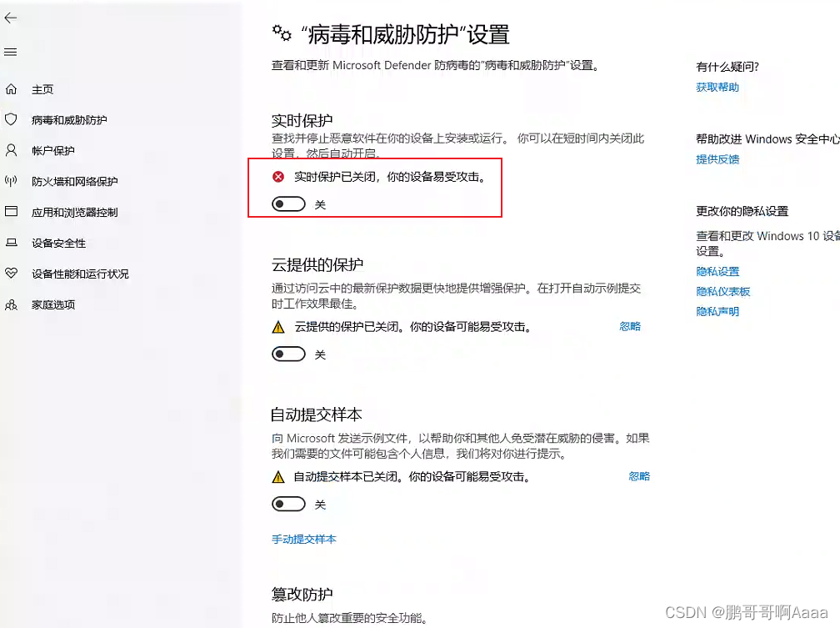The height and width of the screenshot is (628, 840).
Task: Select the 设备安全性 laptop icon
Action: tap(10, 243)
